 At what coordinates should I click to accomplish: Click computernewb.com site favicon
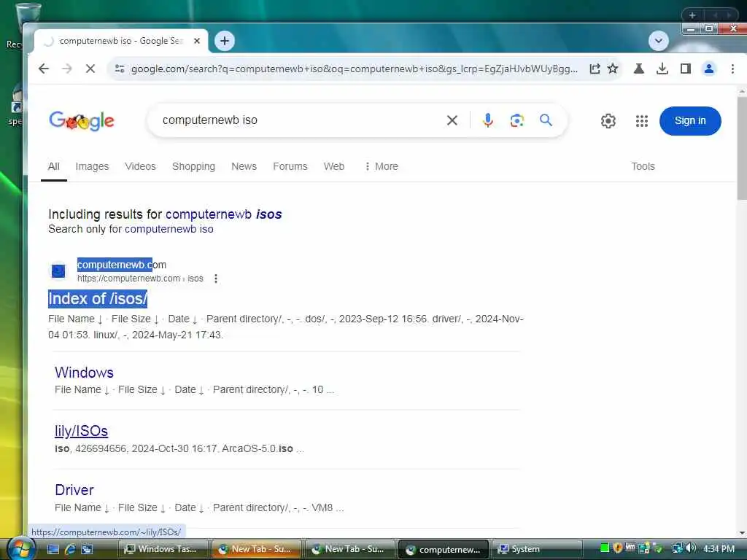tap(58, 271)
